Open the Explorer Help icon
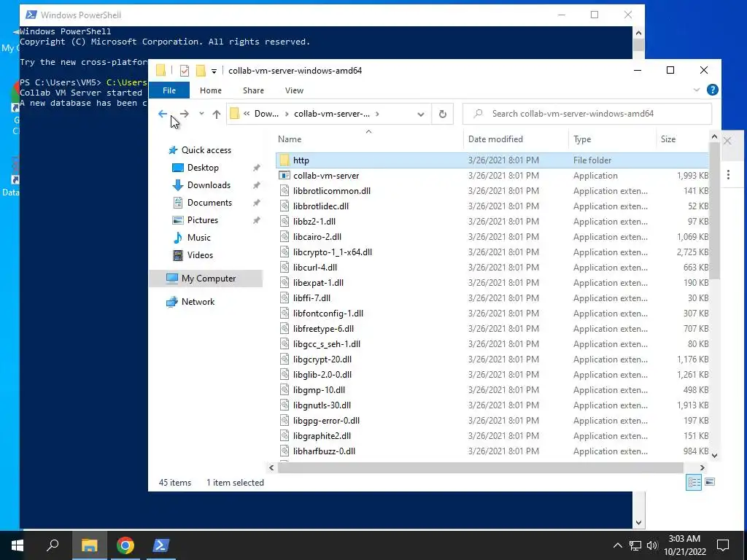Screen dimensions: 747x560 point(712,90)
